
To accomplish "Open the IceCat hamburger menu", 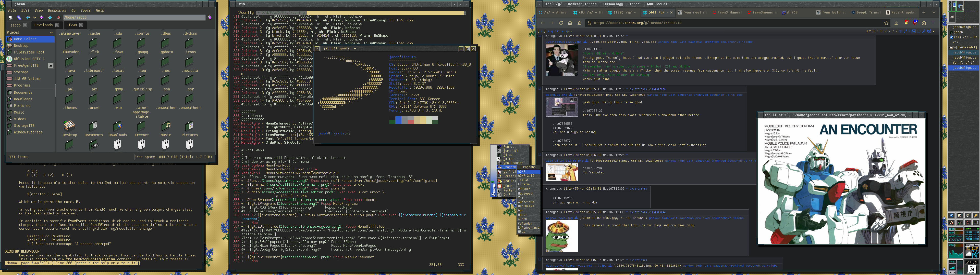I will pyautogui.click(x=933, y=23).
